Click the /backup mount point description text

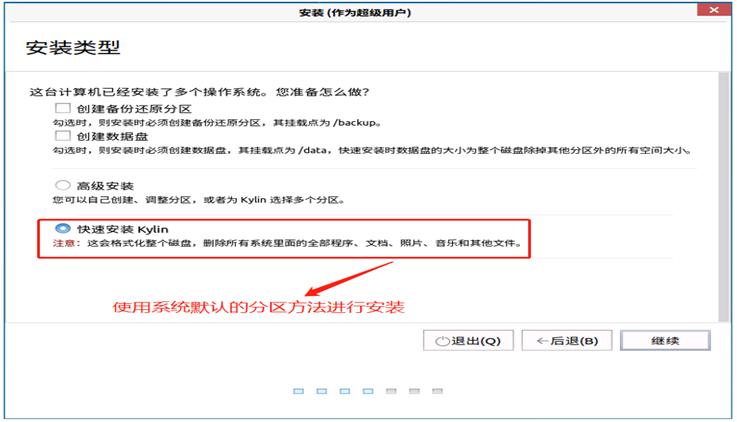tap(217, 123)
